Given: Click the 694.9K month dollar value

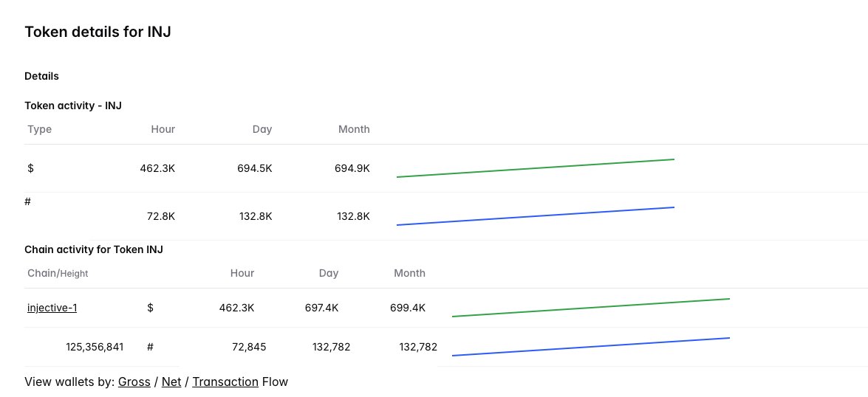Looking at the screenshot, I should click(x=352, y=169).
